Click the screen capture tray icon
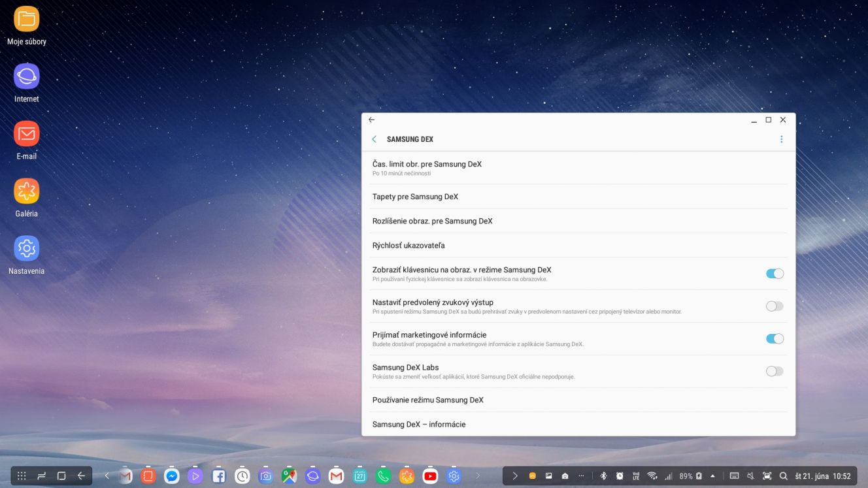 click(767, 476)
